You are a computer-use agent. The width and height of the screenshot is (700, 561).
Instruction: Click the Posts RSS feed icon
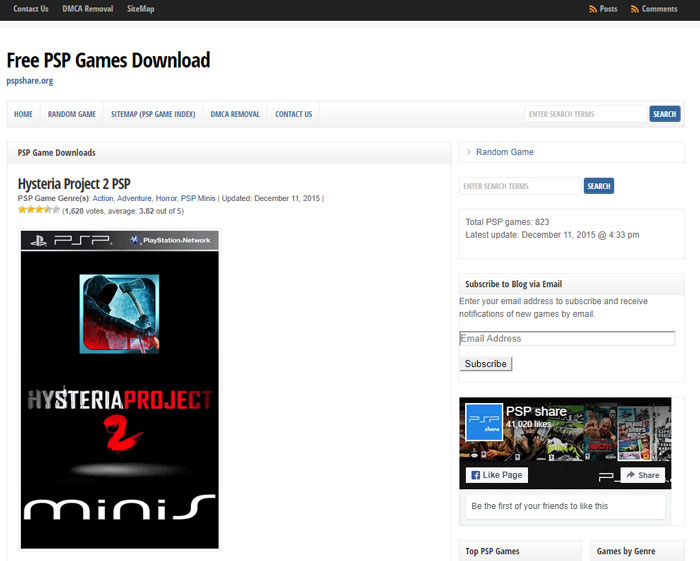pyautogui.click(x=593, y=9)
